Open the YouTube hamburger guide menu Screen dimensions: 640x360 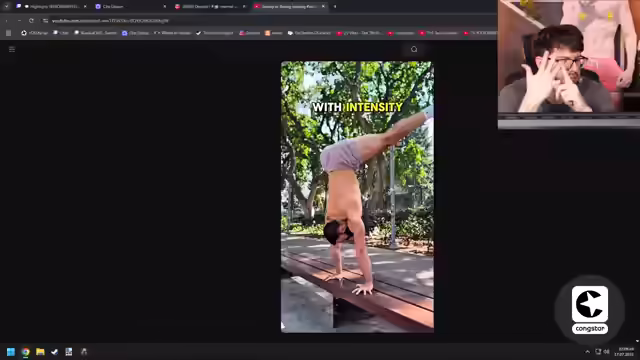(x=12, y=49)
